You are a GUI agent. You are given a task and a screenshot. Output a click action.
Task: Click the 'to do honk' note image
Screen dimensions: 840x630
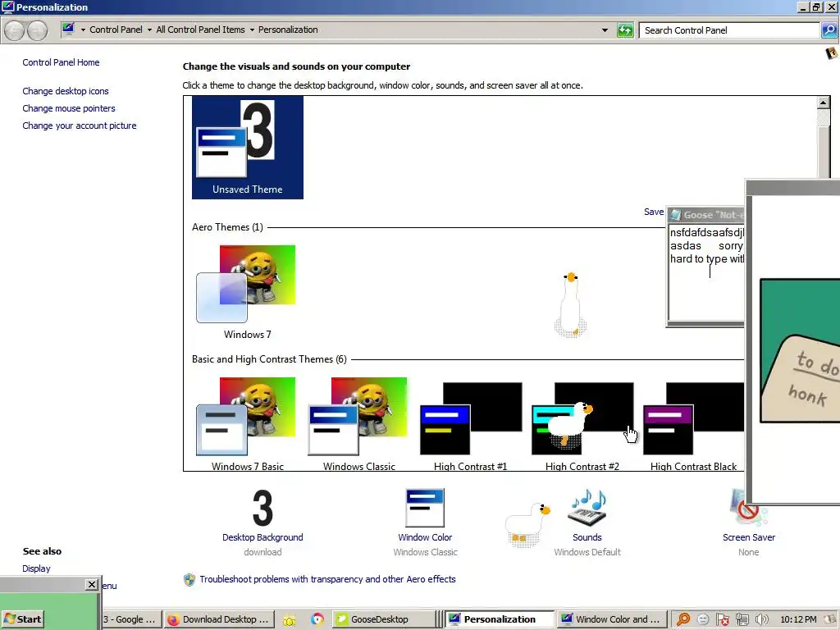[x=800, y=351]
